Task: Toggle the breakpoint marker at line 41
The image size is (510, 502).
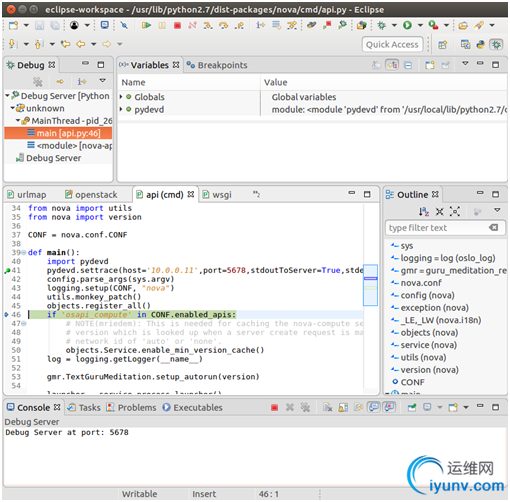Action: [x=7, y=271]
